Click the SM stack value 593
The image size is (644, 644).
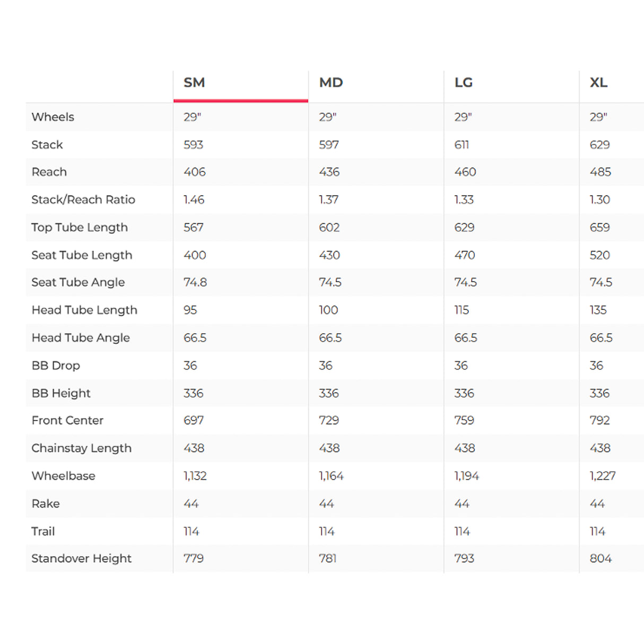click(x=194, y=145)
